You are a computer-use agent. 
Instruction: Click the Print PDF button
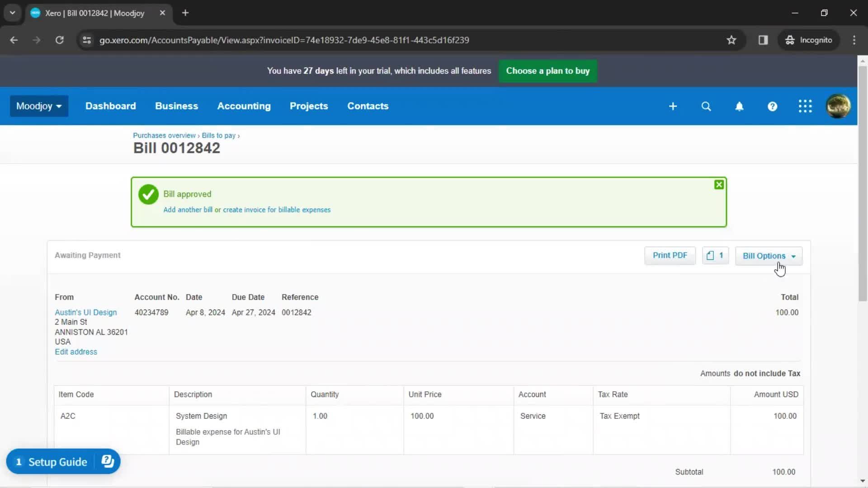pos(670,256)
